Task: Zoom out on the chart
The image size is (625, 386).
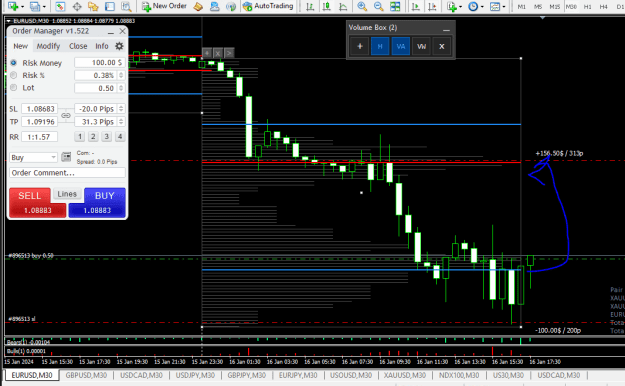Action: pyautogui.click(x=379, y=6)
